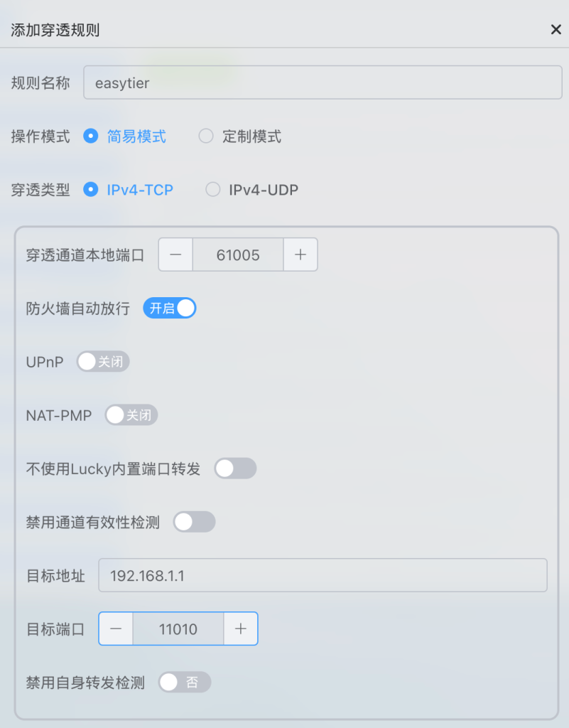
Task: Close the add penetration rule dialog
Action: [556, 29]
